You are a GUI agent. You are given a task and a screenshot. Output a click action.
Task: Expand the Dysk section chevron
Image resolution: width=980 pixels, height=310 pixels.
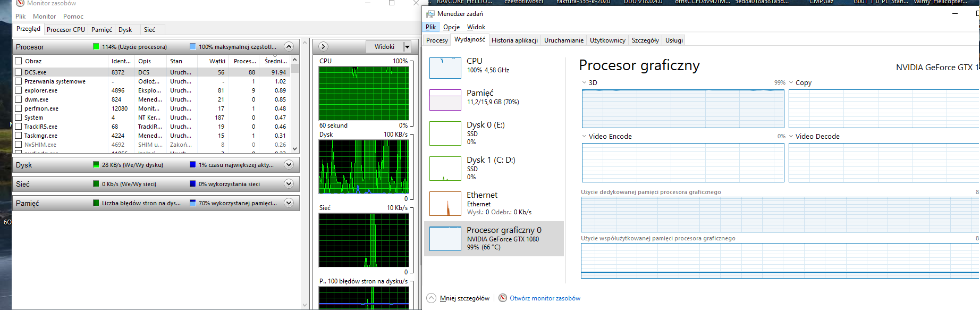coord(289,165)
